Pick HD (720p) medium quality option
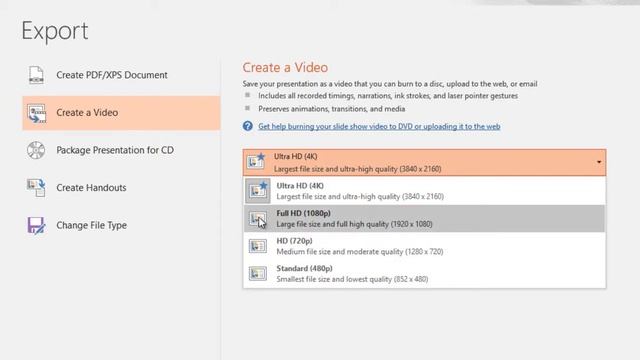The width and height of the screenshot is (640, 360). (x=424, y=247)
